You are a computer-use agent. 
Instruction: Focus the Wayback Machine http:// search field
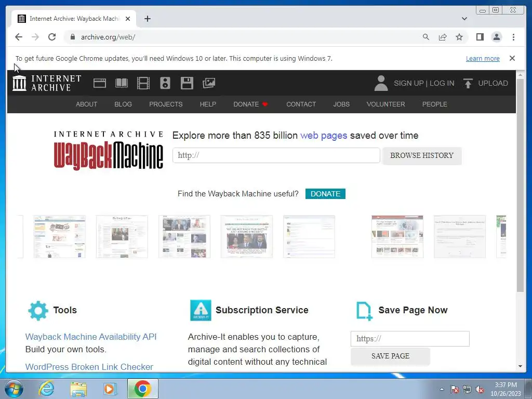pos(276,155)
